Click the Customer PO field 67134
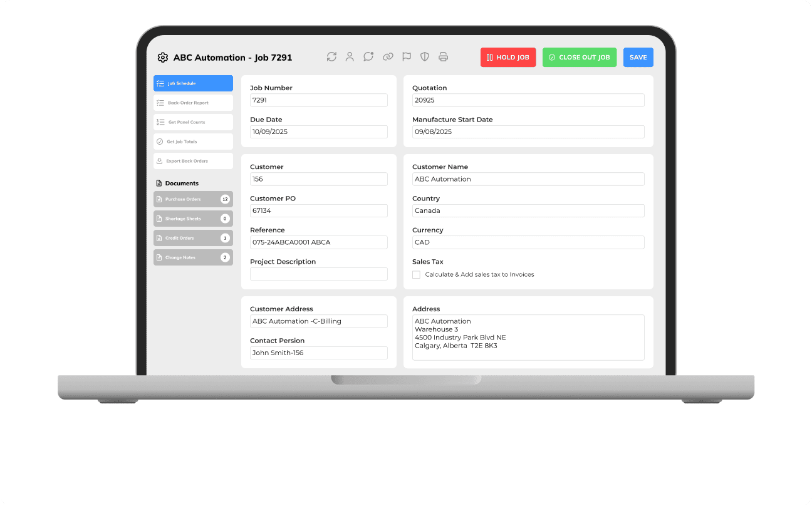This screenshot has height=506, width=812. point(319,210)
